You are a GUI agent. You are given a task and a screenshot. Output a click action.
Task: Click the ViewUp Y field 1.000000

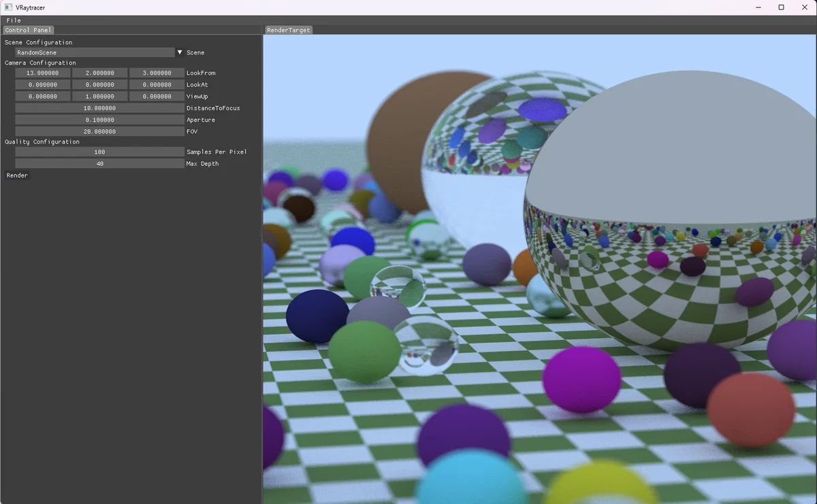click(x=99, y=97)
